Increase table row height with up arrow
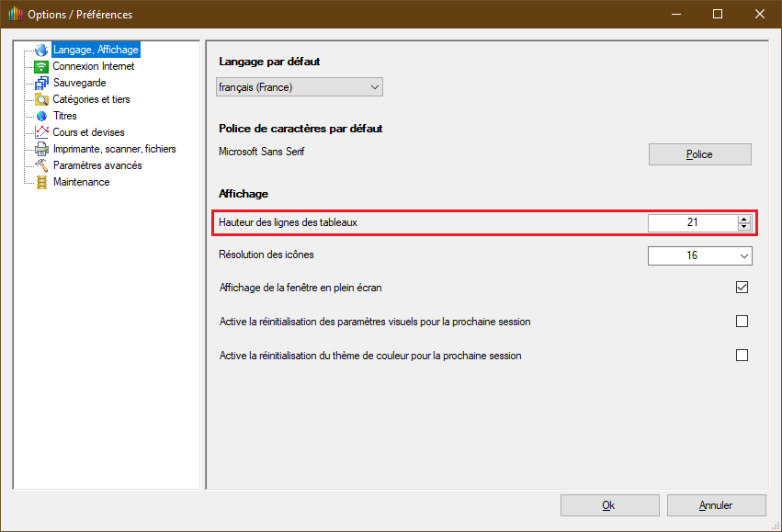Screen dimensions: 782x532 pyautogui.click(x=743, y=219)
